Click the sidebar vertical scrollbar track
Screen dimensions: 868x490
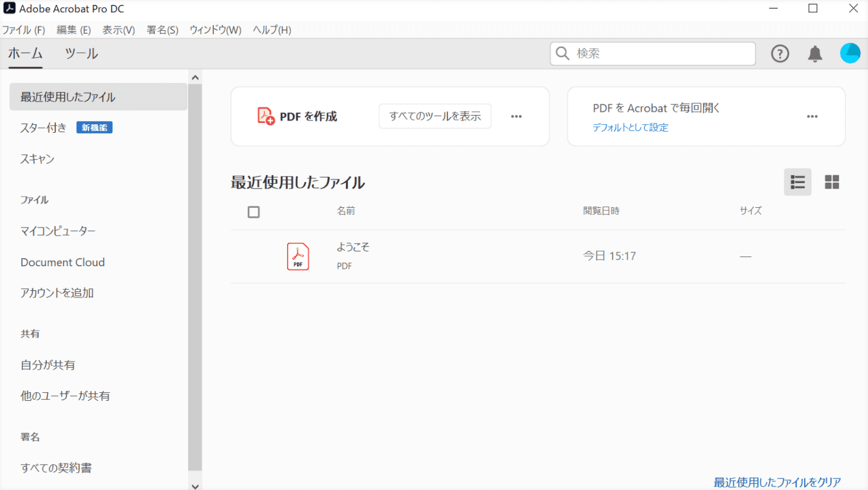click(x=195, y=277)
